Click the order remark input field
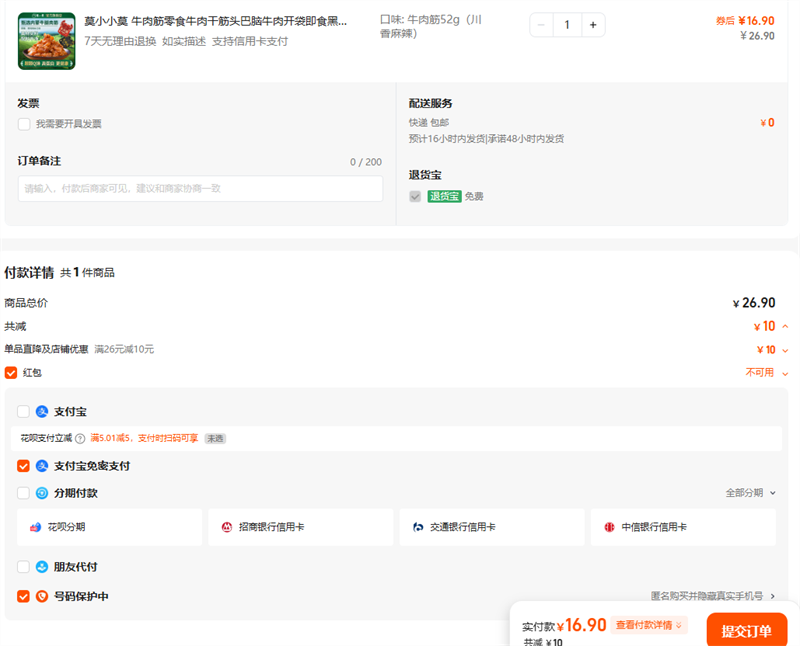The height and width of the screenshot is (646, 800). pos(200,189)
